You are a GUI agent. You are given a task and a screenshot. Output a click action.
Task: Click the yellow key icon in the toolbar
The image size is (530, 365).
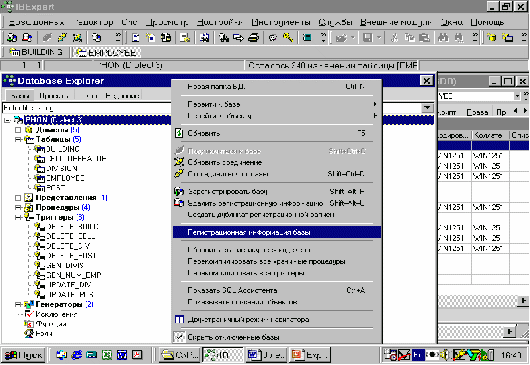click(x=288, y=38)
